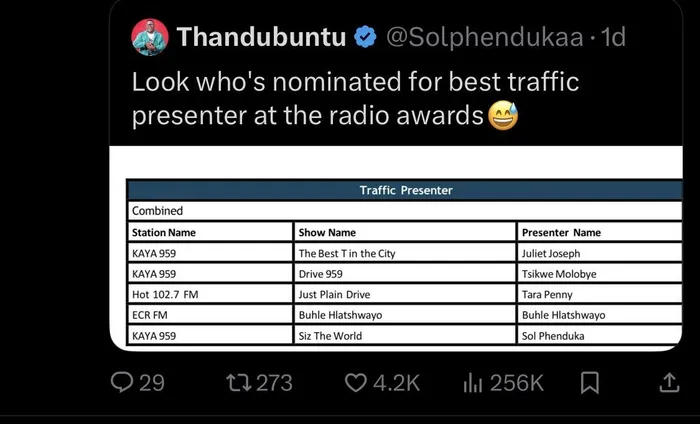Click the sweat-smile emoji in tweet
The width and height of the screenshot is (700, 424).
(503, 117)
